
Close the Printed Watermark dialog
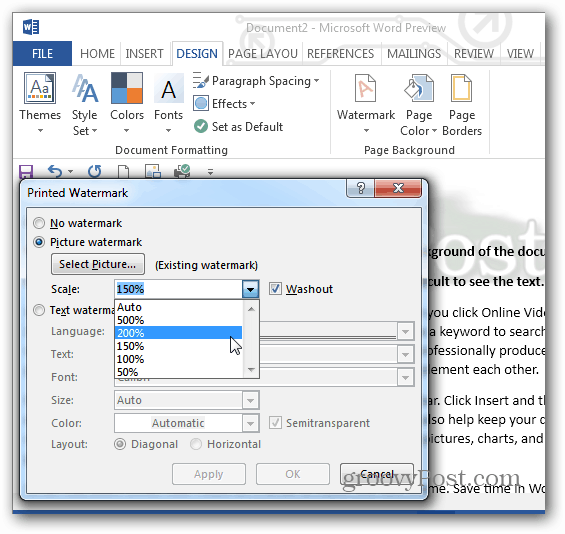pyautogui.click(x=398, y=188)
